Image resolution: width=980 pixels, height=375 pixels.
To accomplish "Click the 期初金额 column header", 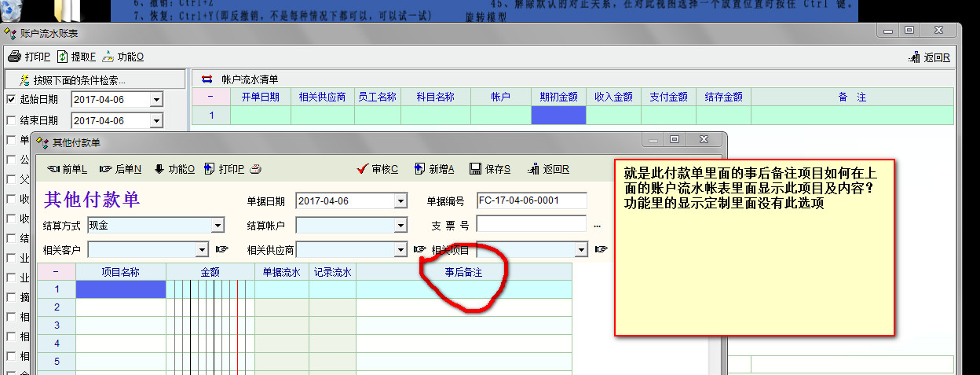I will pyautogui.click(x=558, y=97).
